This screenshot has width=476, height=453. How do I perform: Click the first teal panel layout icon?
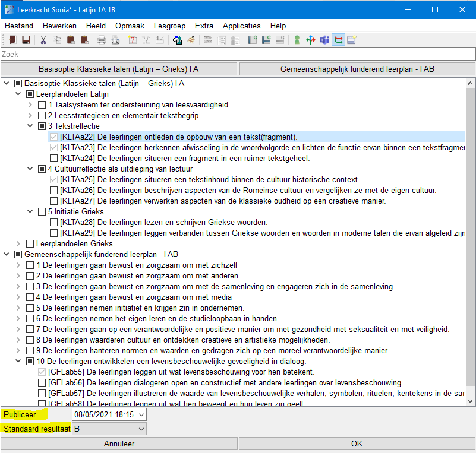253,40
